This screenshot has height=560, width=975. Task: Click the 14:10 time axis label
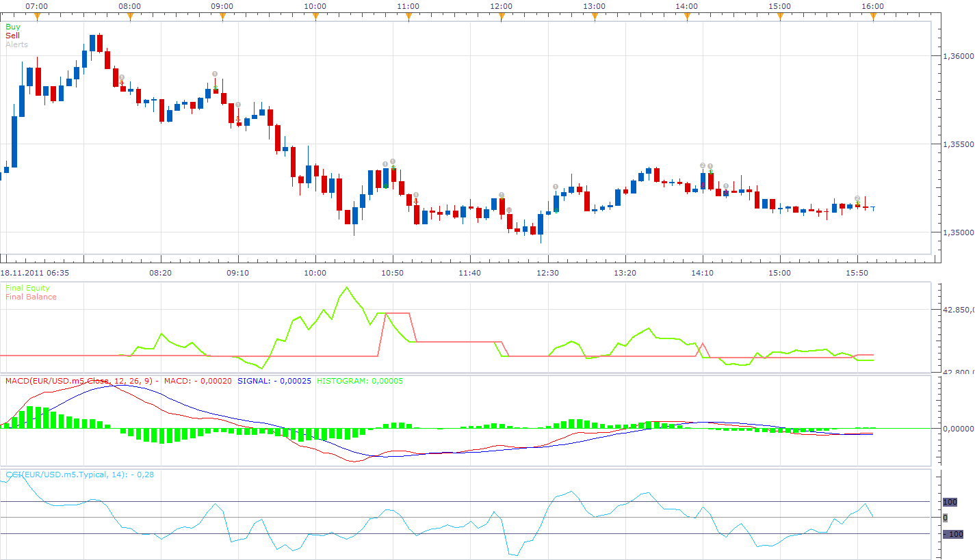pyautogui.click(x=703, y=272)
